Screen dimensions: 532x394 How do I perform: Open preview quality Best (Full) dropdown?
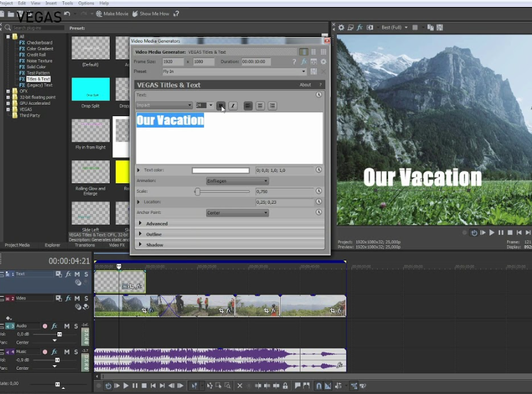[395, 27]
